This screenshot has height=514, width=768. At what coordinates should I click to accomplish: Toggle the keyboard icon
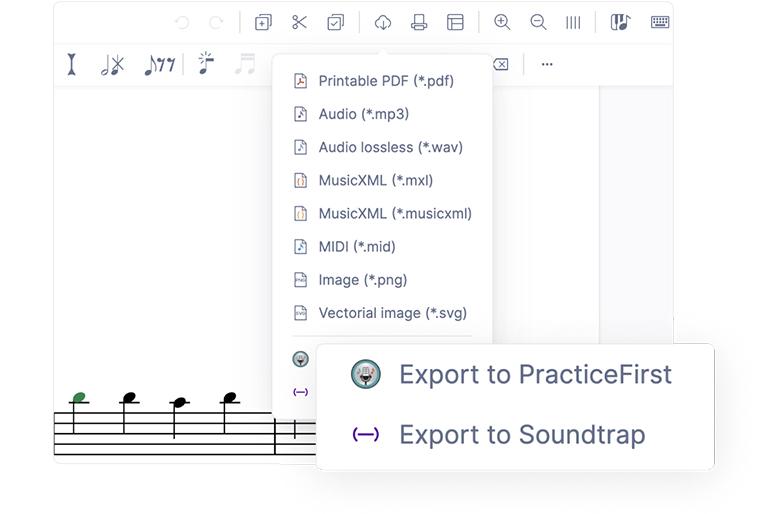click(660, 22)
